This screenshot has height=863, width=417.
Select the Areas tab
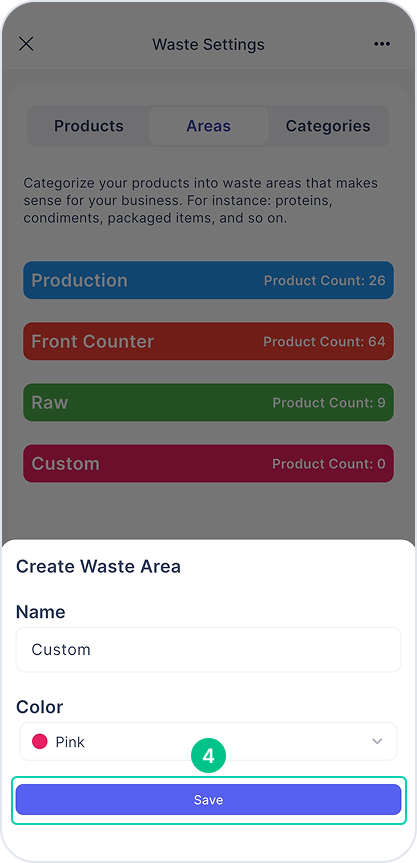tap(208, 126)
